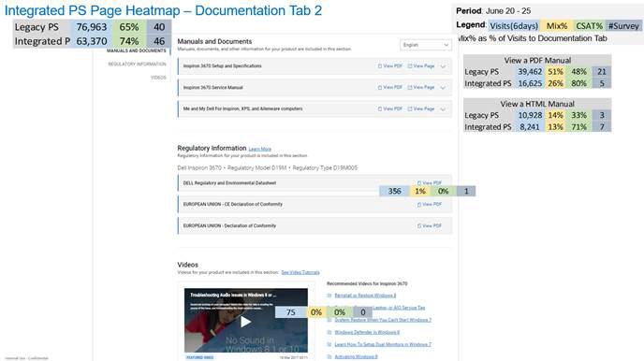Play the Troubleshooting Audio Issues video
644x361 pixels.
(245, 321)
